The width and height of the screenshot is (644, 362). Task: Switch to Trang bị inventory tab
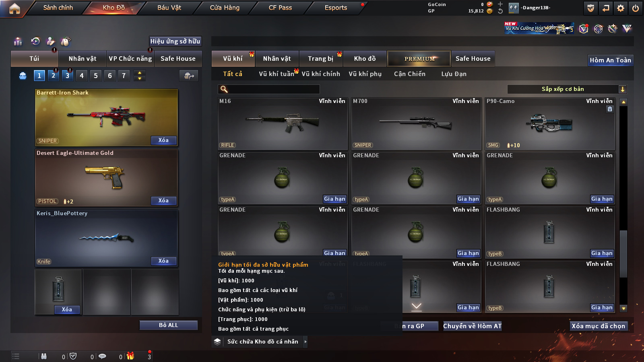[x=321, y=59]
